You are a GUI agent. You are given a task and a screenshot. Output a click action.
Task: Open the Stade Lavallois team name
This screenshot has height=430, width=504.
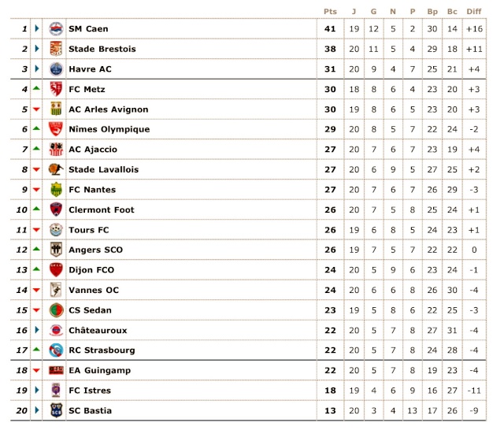coord(103,169)
